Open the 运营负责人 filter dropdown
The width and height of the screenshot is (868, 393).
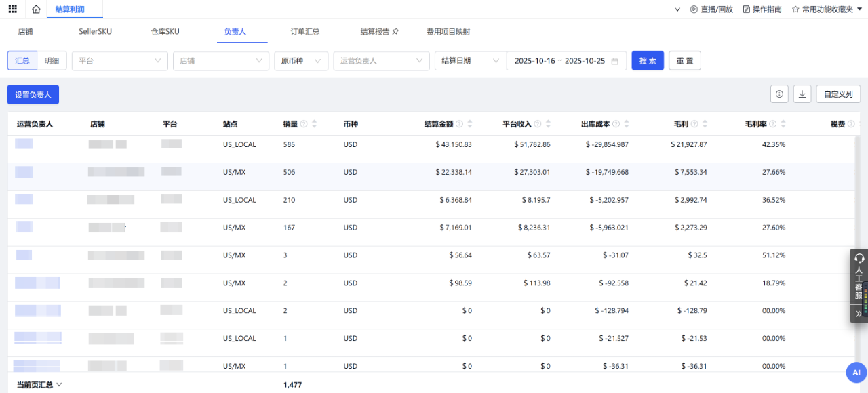(381, 60)
